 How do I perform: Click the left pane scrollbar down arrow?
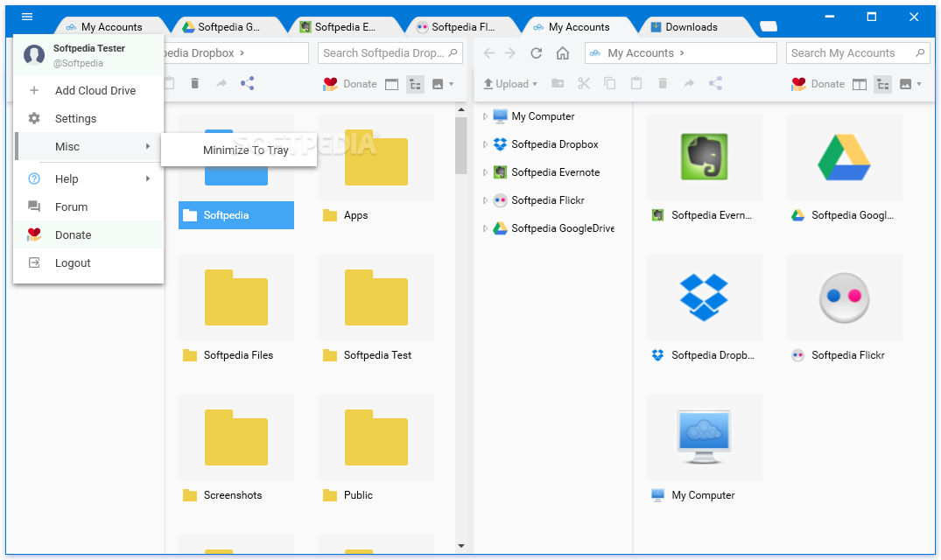click(461, 546)
